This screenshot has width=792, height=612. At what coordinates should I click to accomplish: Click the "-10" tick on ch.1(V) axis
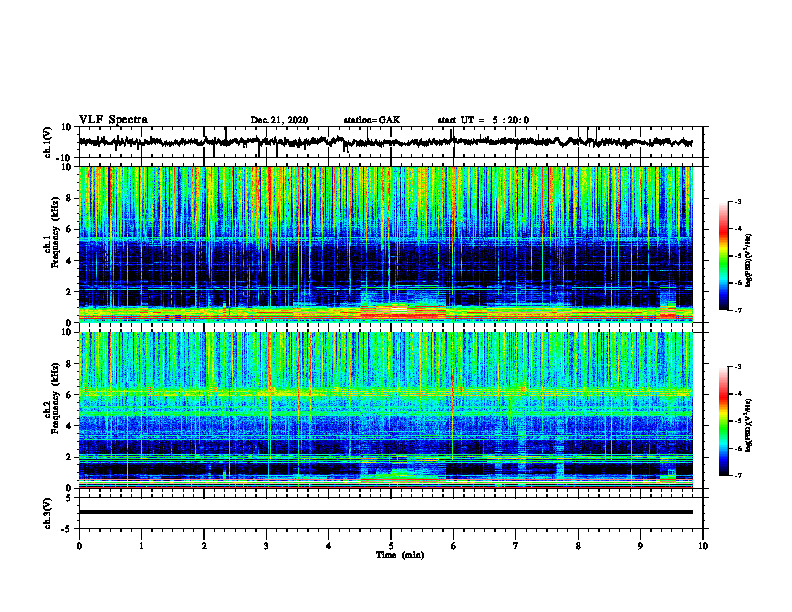pos(65,158)
